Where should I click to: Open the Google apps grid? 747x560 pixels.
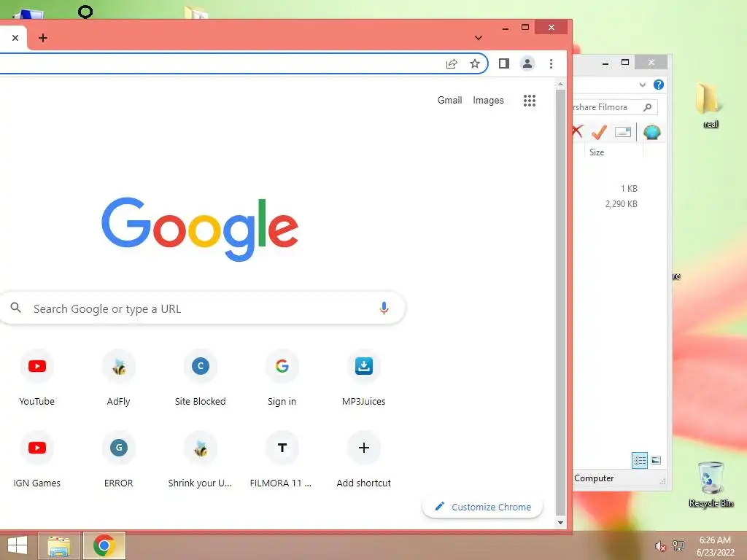click(530, 101)
